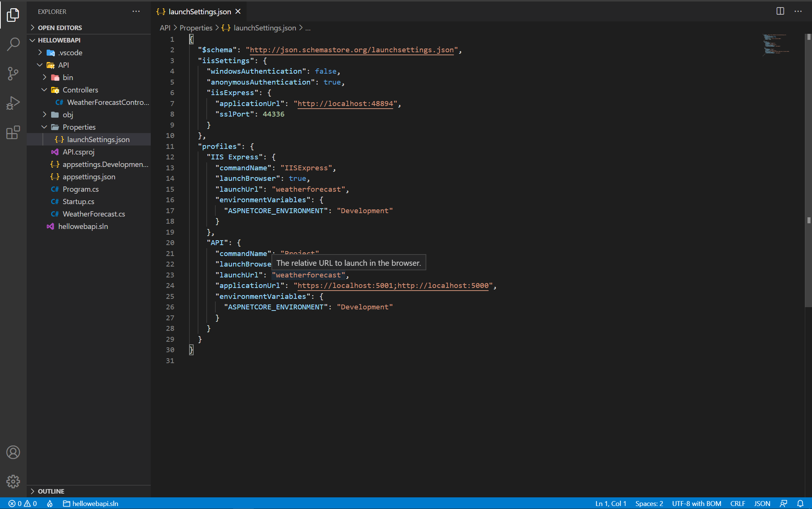Split the editor to the right
The height and width of the screenshot is (509, 812).
[780, 11]
